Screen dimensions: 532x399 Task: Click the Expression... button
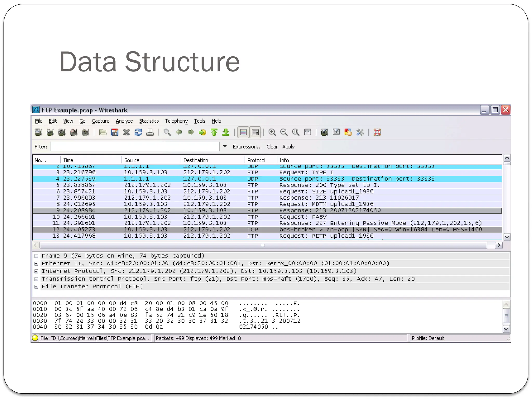pyautogui.click(x=247, y=147)
